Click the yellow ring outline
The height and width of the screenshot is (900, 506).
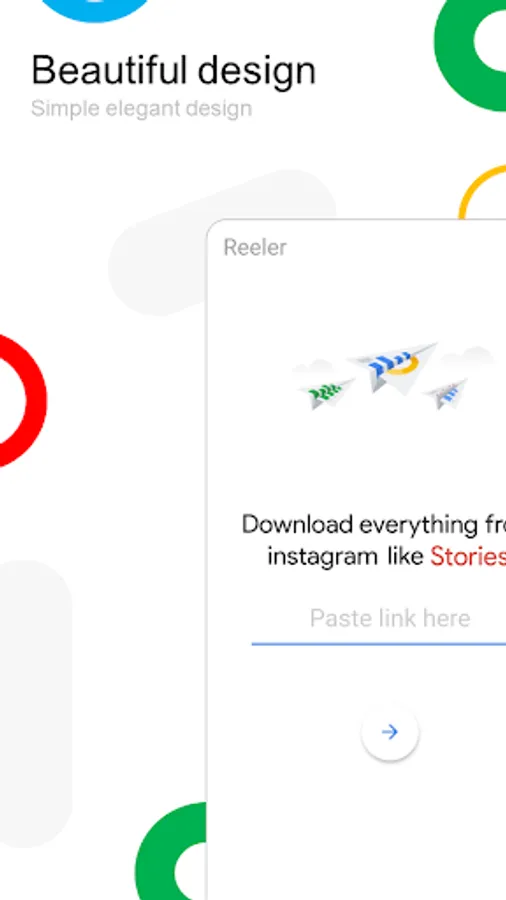click(482, 192)
